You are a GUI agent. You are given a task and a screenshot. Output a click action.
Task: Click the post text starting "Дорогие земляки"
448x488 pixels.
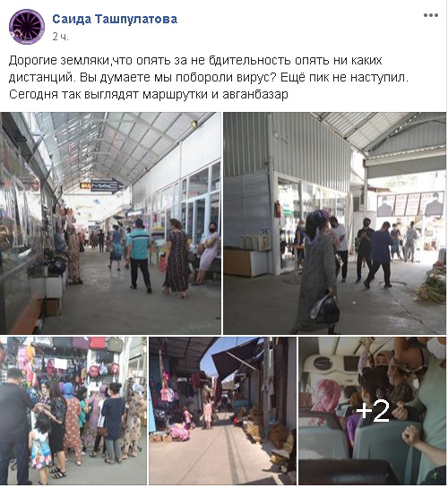pos(209,77)
